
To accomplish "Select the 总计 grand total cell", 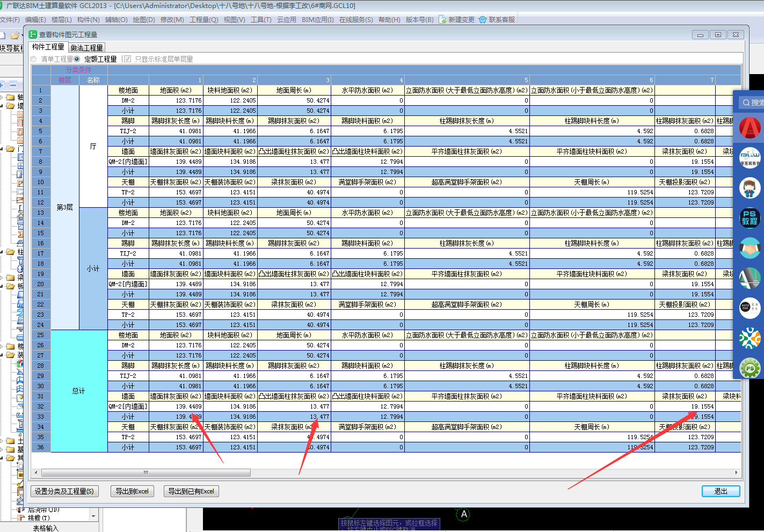I will point(79,391).
